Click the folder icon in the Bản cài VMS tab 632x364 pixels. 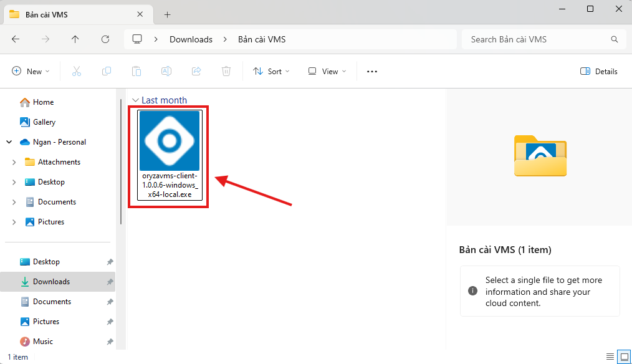coord(14,14)
